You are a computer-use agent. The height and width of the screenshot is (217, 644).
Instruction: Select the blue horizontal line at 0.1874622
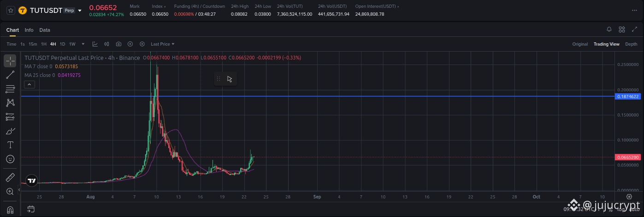tap(318, 96)
